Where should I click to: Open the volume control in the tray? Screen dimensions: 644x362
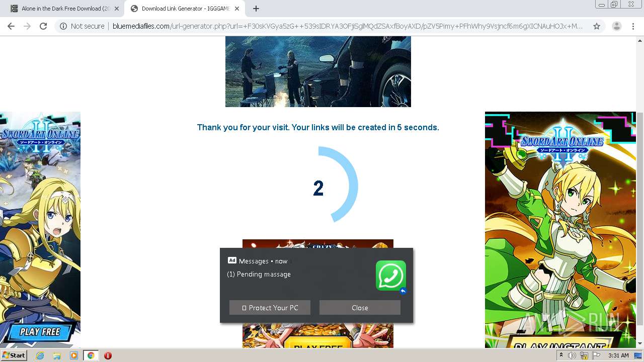click(572, 355)
